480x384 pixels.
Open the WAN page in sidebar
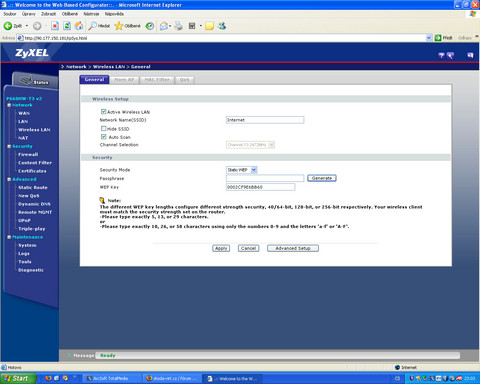coord(24,113)
